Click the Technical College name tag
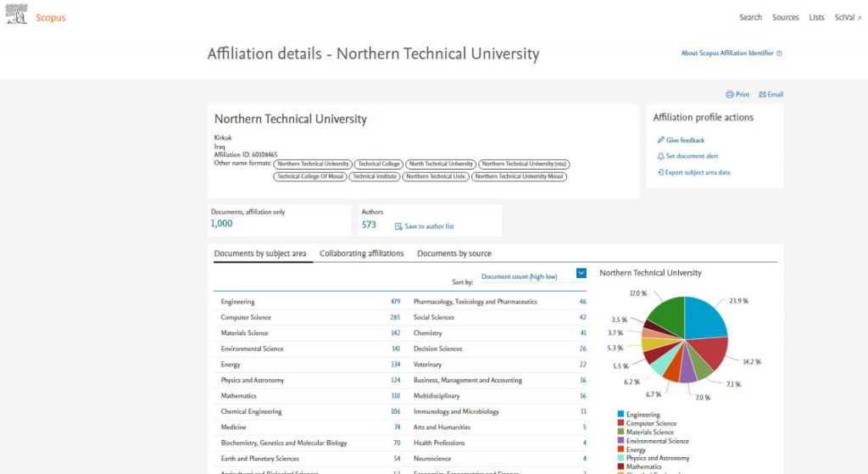This screenshot has height=474, width=868. point(379,165)
